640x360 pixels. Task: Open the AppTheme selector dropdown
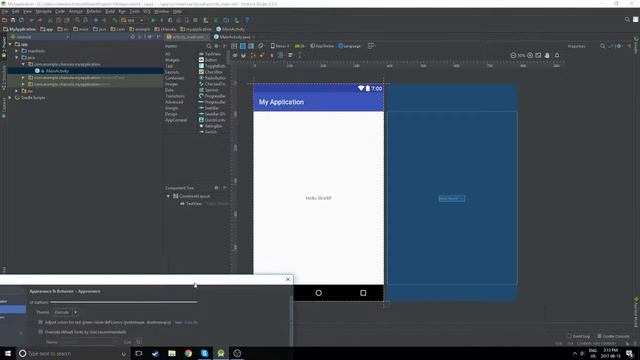(322, 46)
